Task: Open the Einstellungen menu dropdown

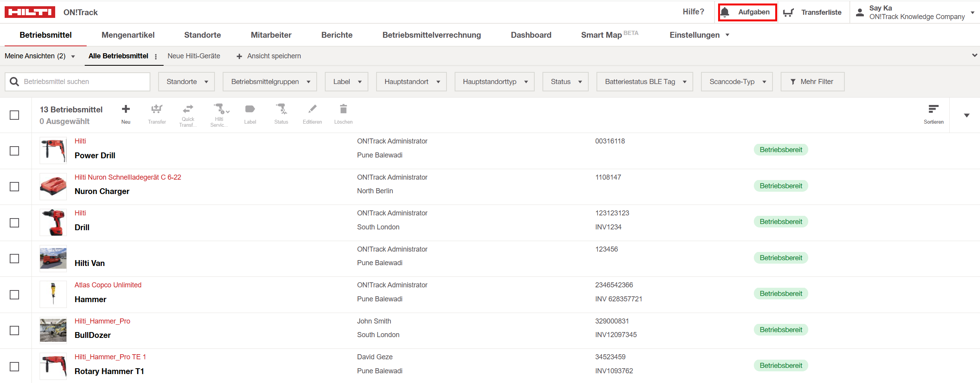Action: point(699,35)
